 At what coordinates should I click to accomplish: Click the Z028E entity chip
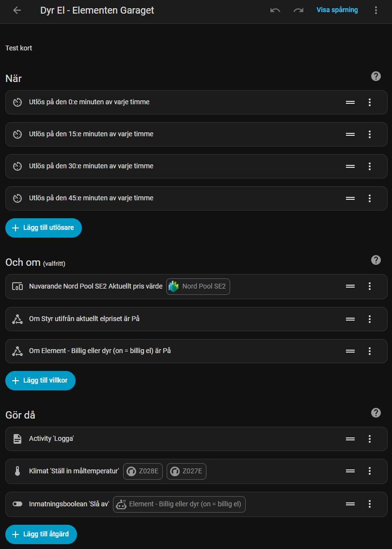143,471
